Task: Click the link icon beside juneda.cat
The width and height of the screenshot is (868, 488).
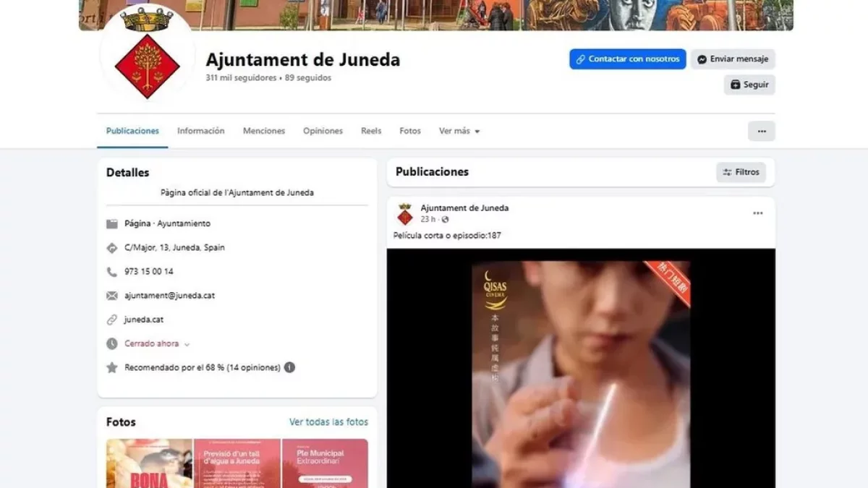Action: point(112,319)
